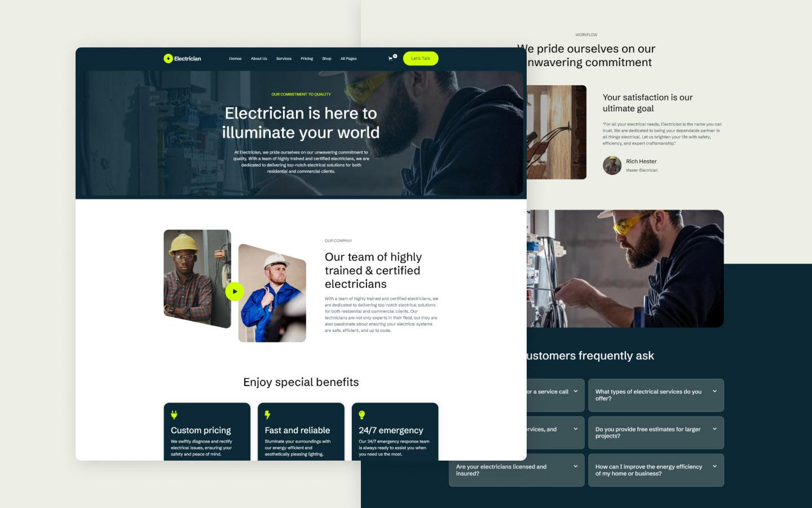The width and height of the screenshot is (812, 508).
Task: Click the 'customers frequently ask' heading
Action: [590, 356]
